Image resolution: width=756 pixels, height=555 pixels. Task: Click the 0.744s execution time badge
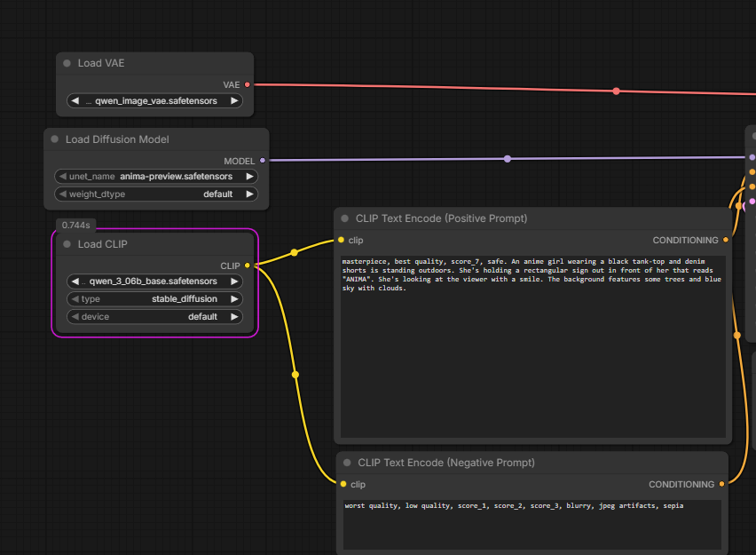(76, 226)
